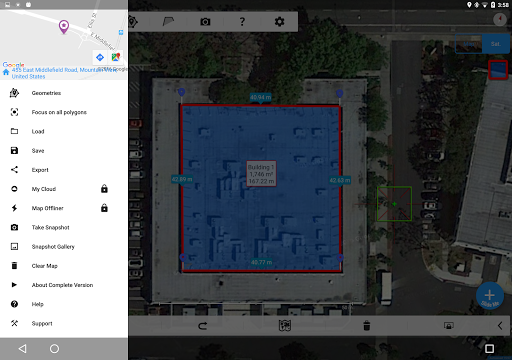Switch map to Sat. view
Viewport: 512px width, 360px height.
tap(496, 44)
